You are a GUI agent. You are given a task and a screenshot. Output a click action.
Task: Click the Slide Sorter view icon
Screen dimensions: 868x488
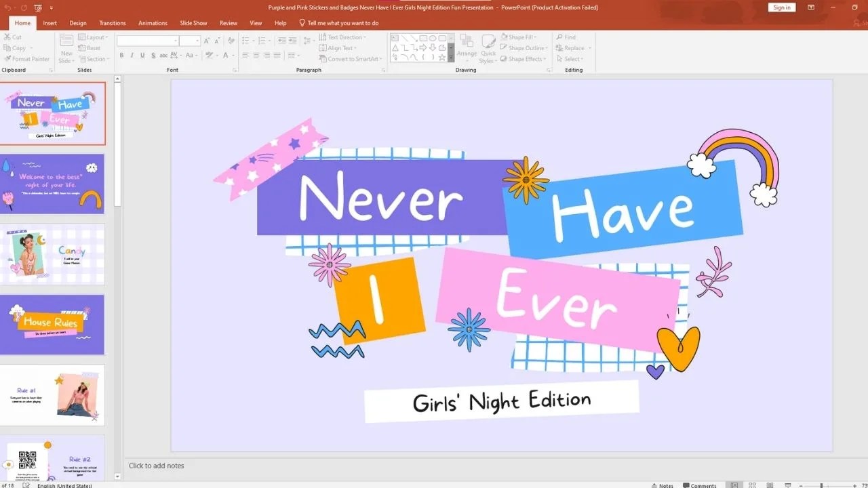[x=751, y=485]
